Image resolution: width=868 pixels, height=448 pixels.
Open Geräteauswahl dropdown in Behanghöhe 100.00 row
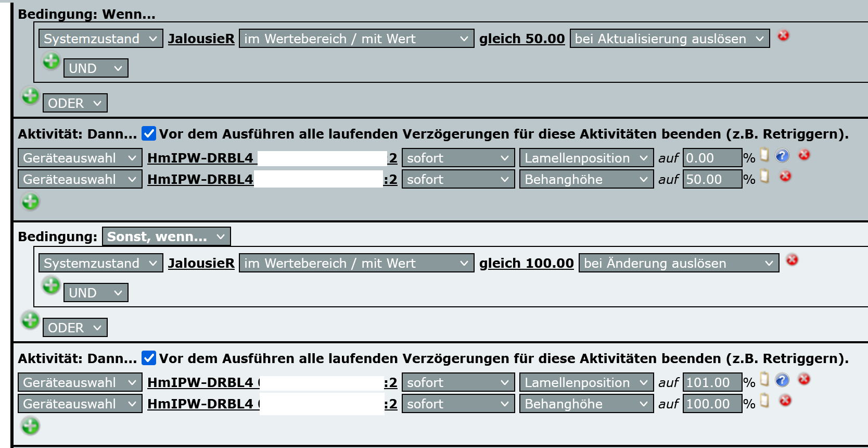(x=80, y=404)
